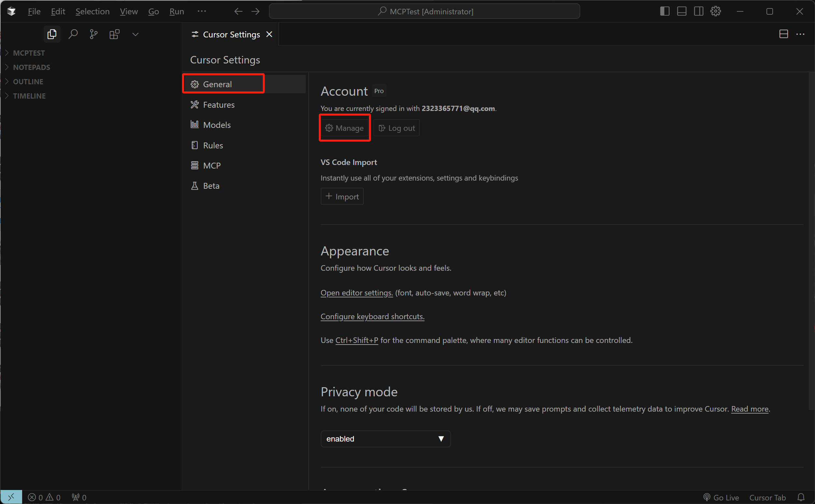Viewport: 815px width, 504px height.
Task: Click the ports forwarded status indicator
Action: point(79,497)
